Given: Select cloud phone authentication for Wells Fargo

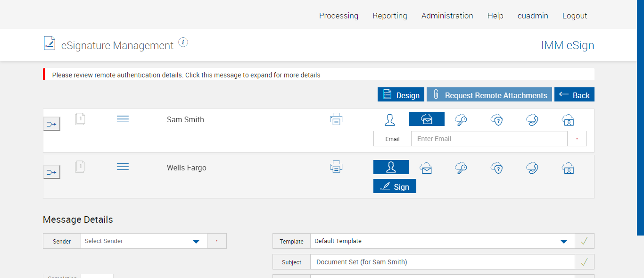Looking at the screenshot, I should pyautogui.click(x=532, y=168).
